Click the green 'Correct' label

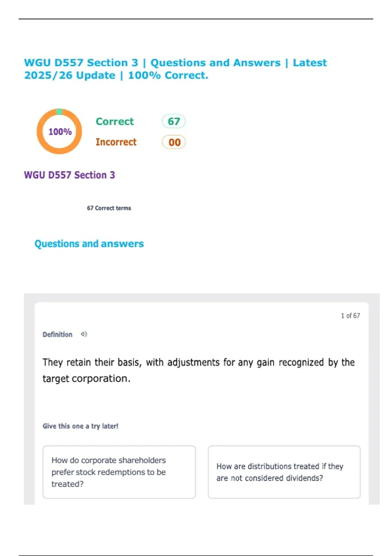[115, 122]
